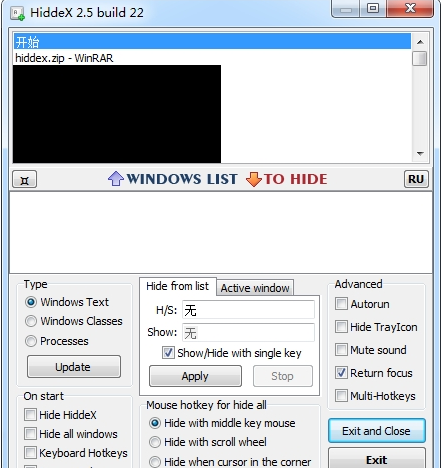
Task: Click the windows list scrollbar up arrow
Action: point(420,42)
